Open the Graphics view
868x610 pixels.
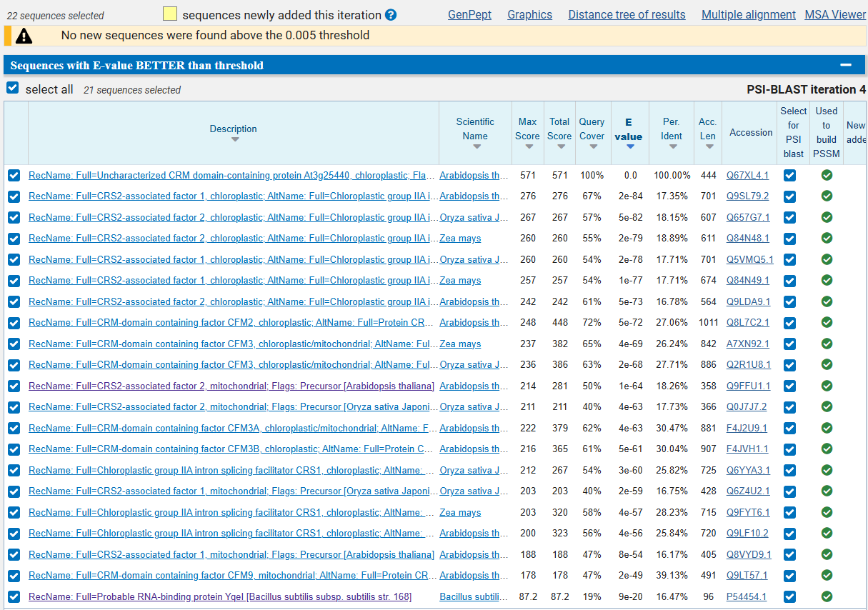529,14
